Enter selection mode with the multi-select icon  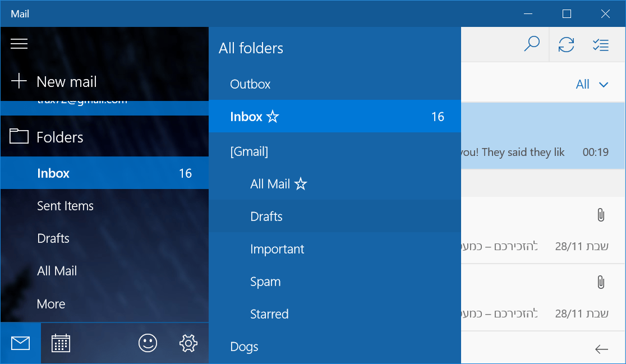601,44
